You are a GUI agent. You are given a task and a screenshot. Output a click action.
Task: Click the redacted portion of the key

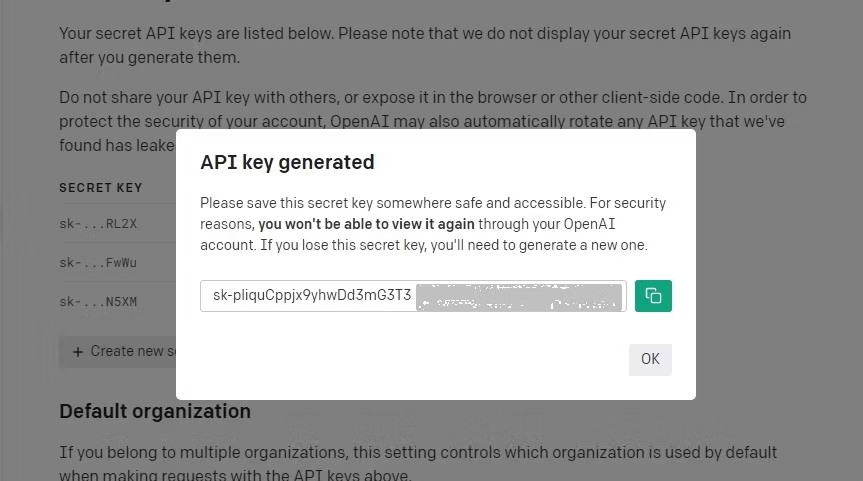[518, 297]
